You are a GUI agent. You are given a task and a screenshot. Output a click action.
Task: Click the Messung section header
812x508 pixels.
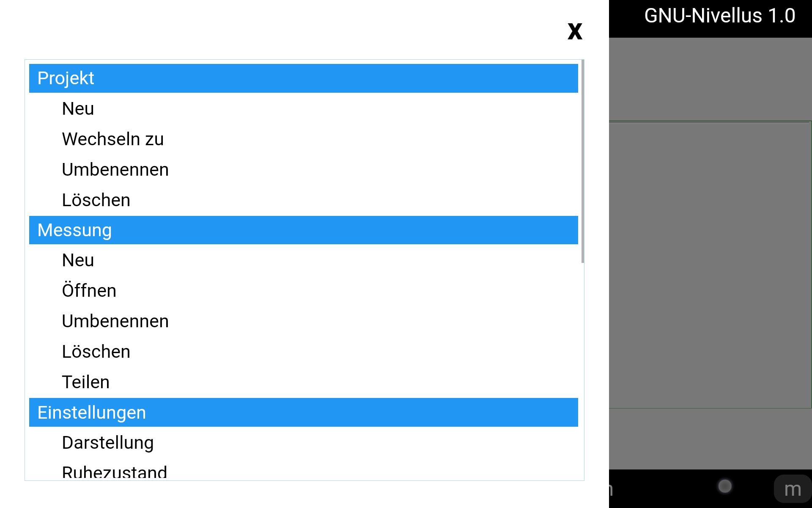(303, 230)
